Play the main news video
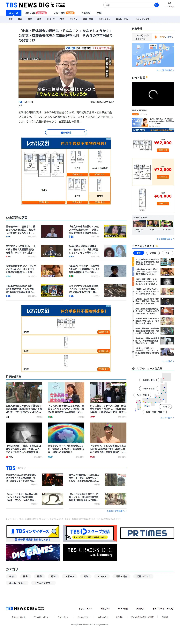Screen dimensions: 180x644 [x=66, y=71]
